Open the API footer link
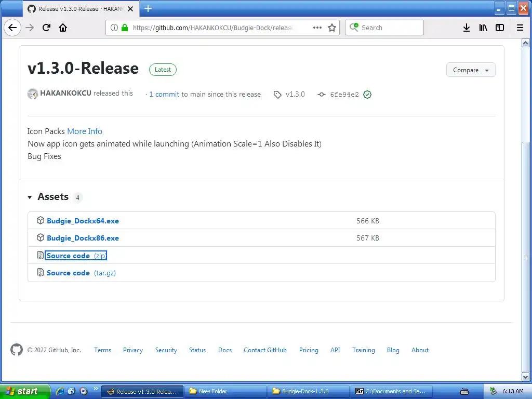 click(335, 350)
